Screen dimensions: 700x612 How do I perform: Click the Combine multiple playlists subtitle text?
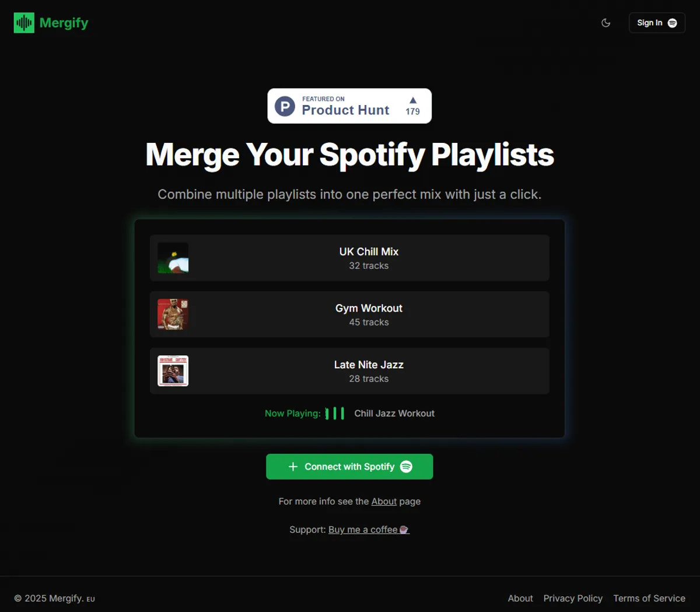pyautogui.click(x=349, y=194)
